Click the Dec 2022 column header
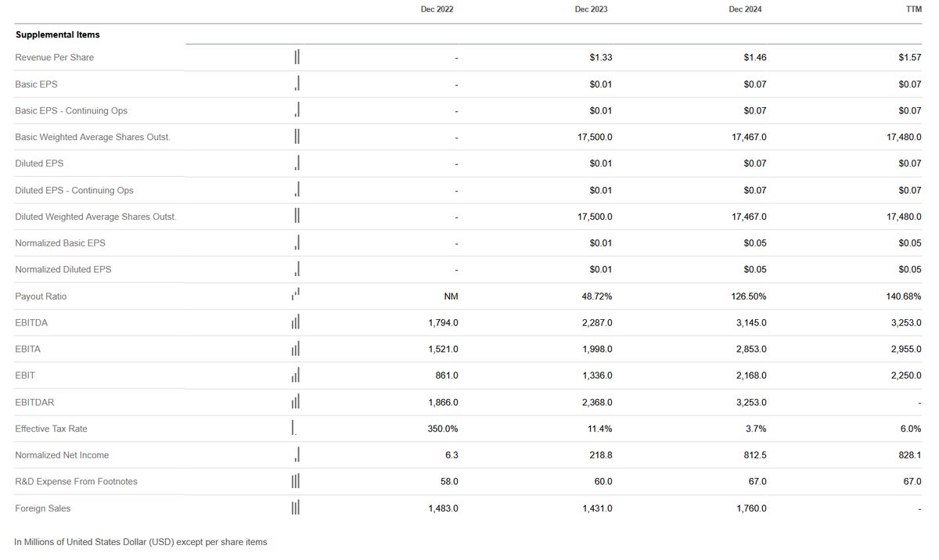Screen dimensions: 939x560 click(437, 9)
